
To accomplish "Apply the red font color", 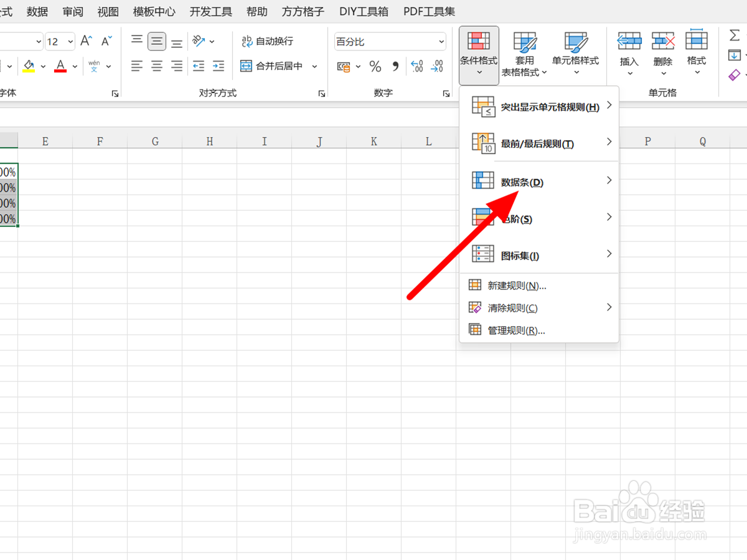I will coord(60,65).
